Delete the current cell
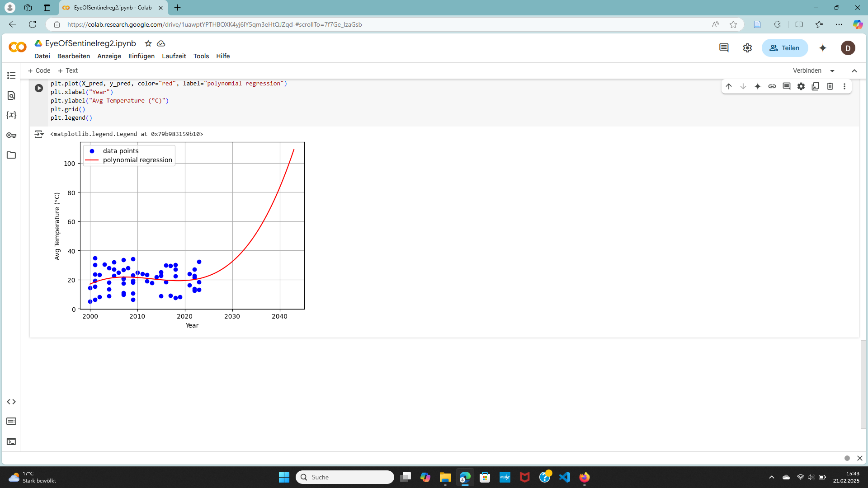This screenshot has width=868, height=488. (x=830, y=86)
